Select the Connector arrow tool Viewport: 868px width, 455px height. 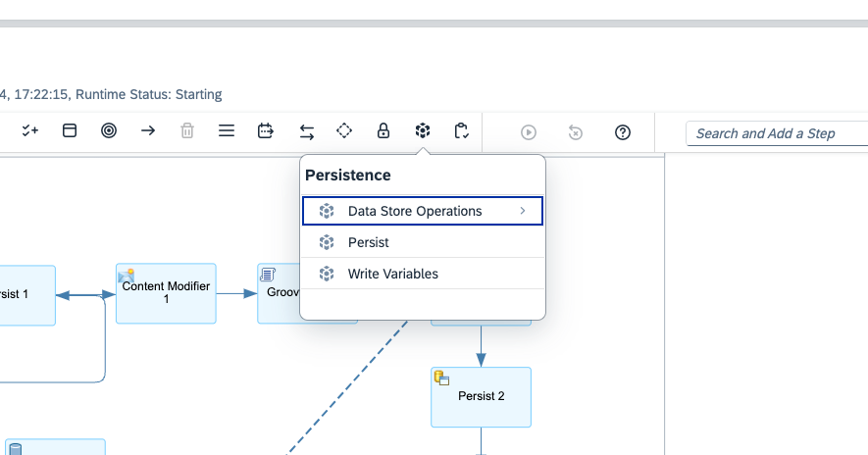tap(148, 131)
